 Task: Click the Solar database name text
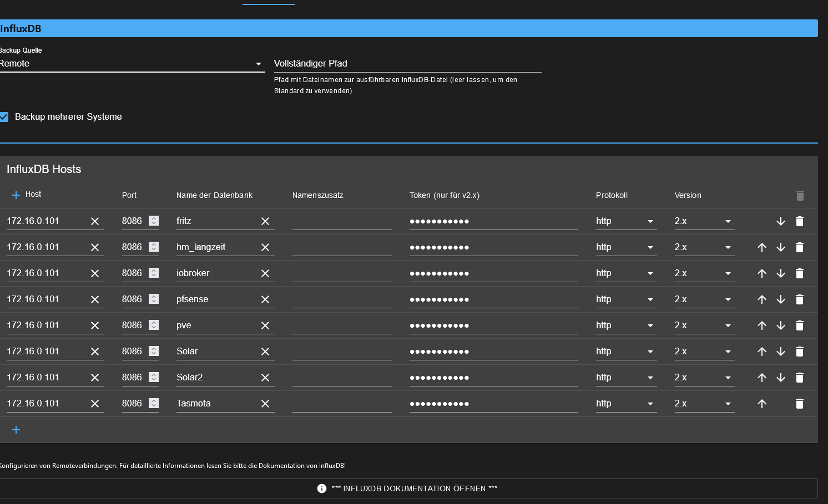[x=187, y=352]
